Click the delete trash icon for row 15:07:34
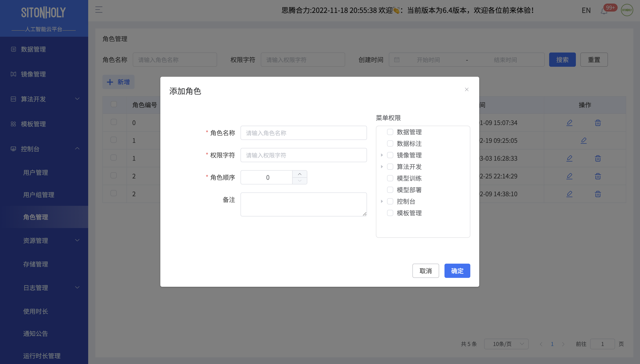 [x=598, y=123]
